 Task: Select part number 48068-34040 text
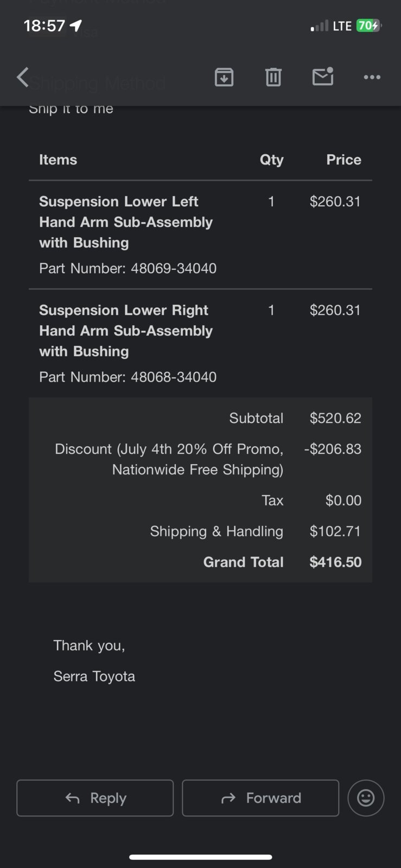pos(174,377)
